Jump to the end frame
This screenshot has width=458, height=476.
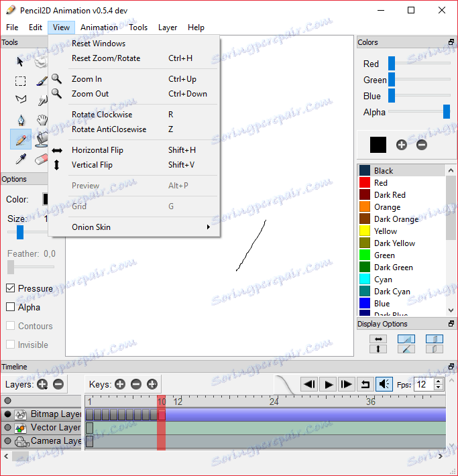[x=347, y=384]
